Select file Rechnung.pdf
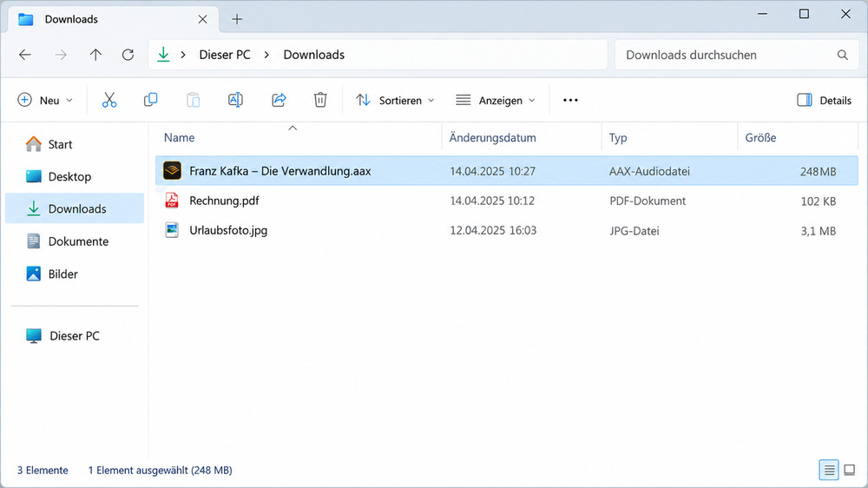The height and width of the screenshot is (488, 868). (507, 201)
